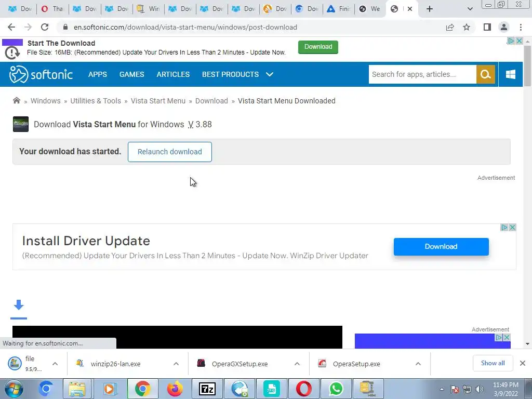Switch to the 'Fini' tab
The image size is (532, 399).
tap(338, 9)
